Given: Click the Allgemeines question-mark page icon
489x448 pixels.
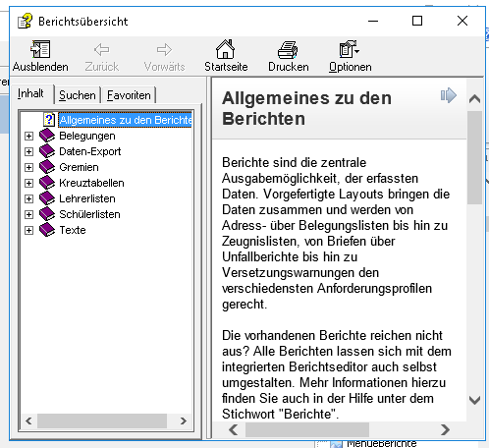Looking at the screenshot, I should [49, 120].
